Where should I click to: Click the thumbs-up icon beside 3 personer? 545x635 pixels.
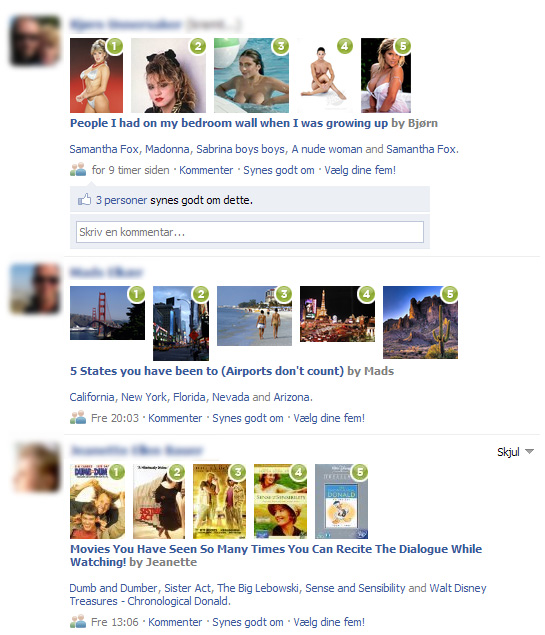click(x=84, y=199)
